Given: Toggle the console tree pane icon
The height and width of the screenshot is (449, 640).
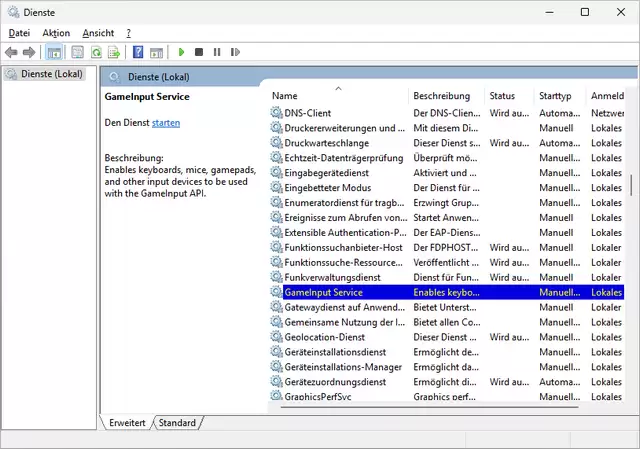Looking at the screenshot, I should coord(54,52).
